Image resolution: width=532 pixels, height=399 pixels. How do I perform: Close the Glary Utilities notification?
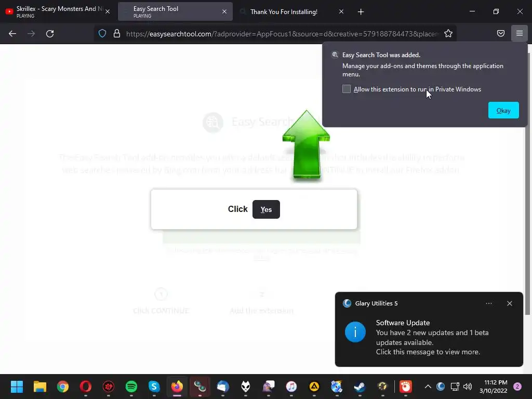(510, 303)
